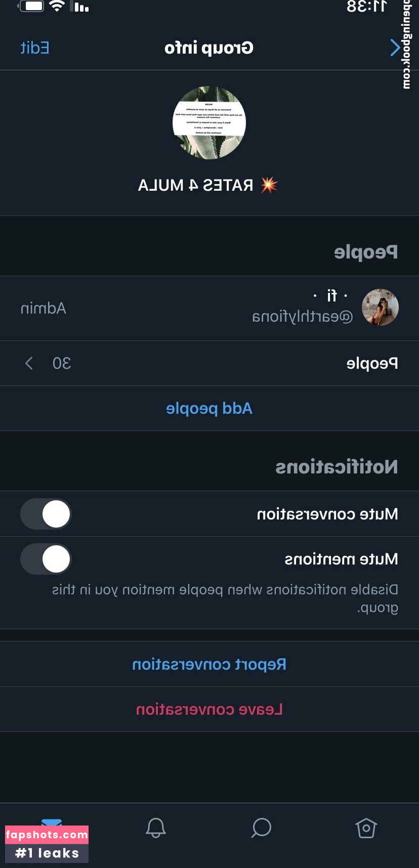The width and height of the screenshot is (419, 868).
Task: Open the People members row
Action: (x=209, y=363)
